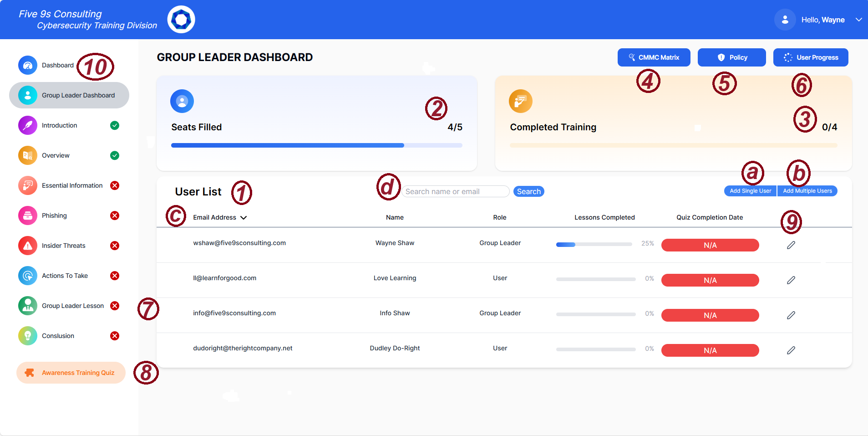The width and height of the screenshot is (868, 436).
Task: Click the Search name or email field
Action: tap(455, 191)
